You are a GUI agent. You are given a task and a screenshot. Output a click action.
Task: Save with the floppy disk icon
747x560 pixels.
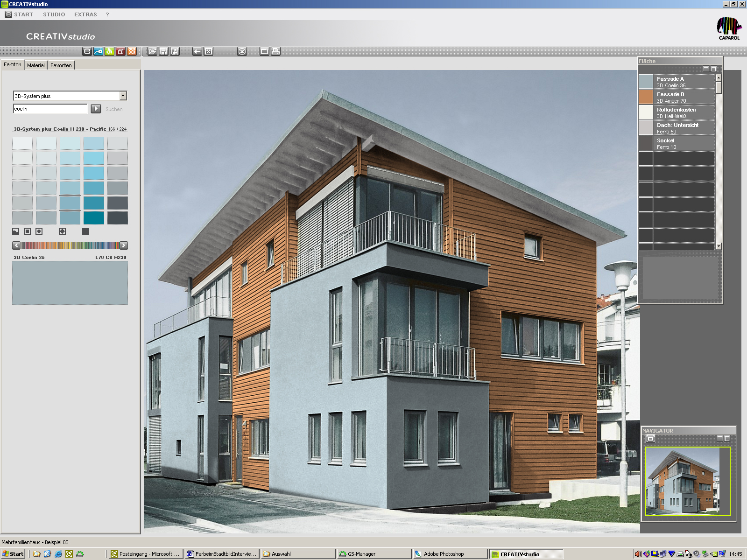coord(163,51)
